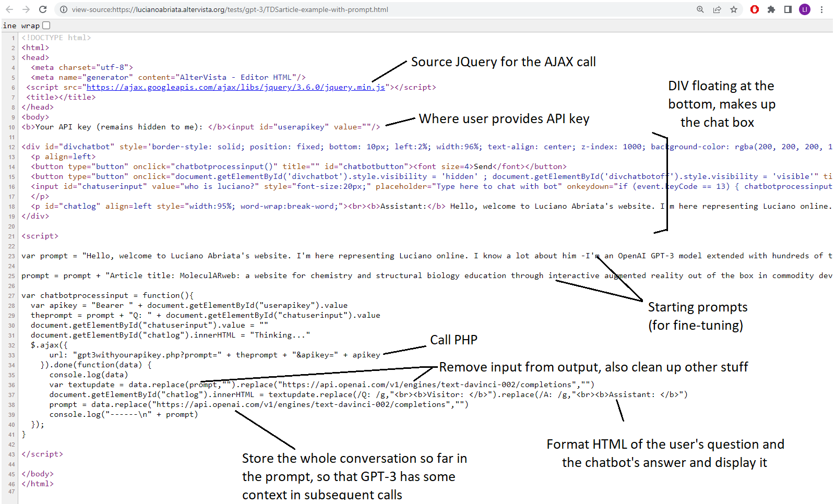This screenshot has height=504, width=835.
Task: Click the opening <body> tag
Action: click(x=35, y=117)
